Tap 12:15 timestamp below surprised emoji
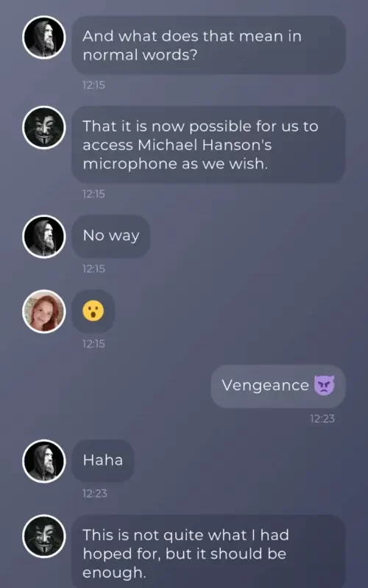This screenshot has width=368, height=588. tap(94, 344)
